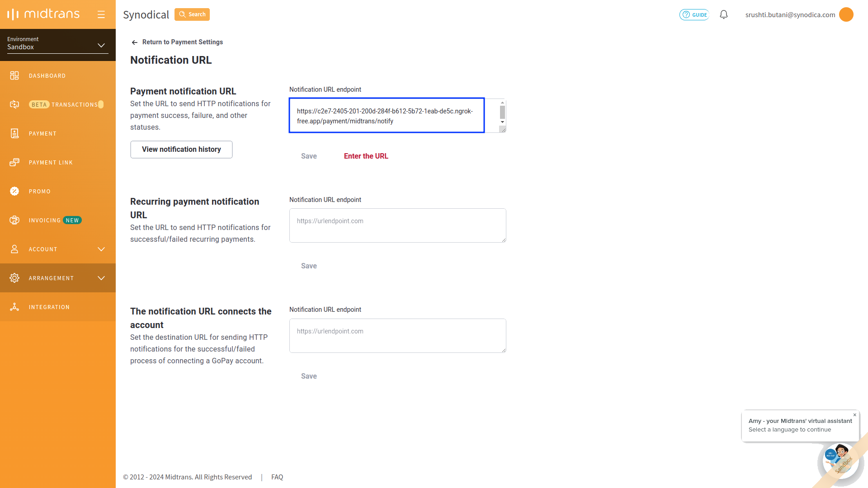This screenshot has width=868, height=488.
Task: Click the Integration nodes icon
Action: click(14, 307)
